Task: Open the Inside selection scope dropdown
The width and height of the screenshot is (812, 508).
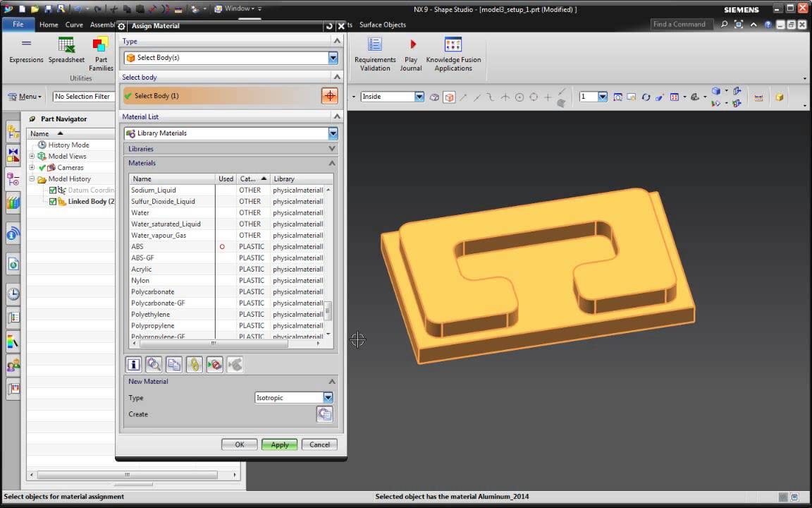Action: click(x=419, y=97)
